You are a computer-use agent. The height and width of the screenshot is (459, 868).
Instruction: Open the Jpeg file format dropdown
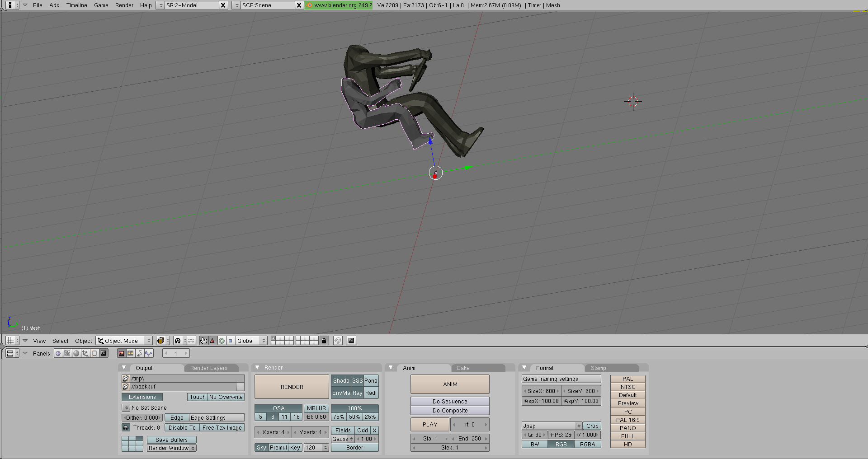point(552,426)
